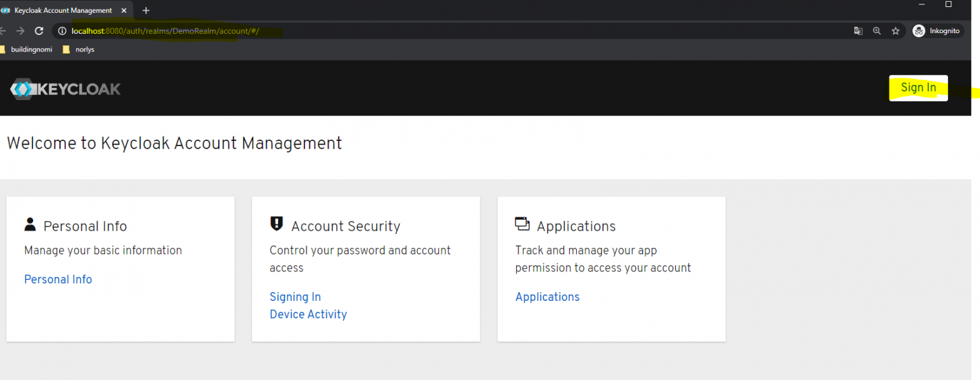Click the windows icon beside Applications heading
980x380 pixels.
click(x=522, y=224)
